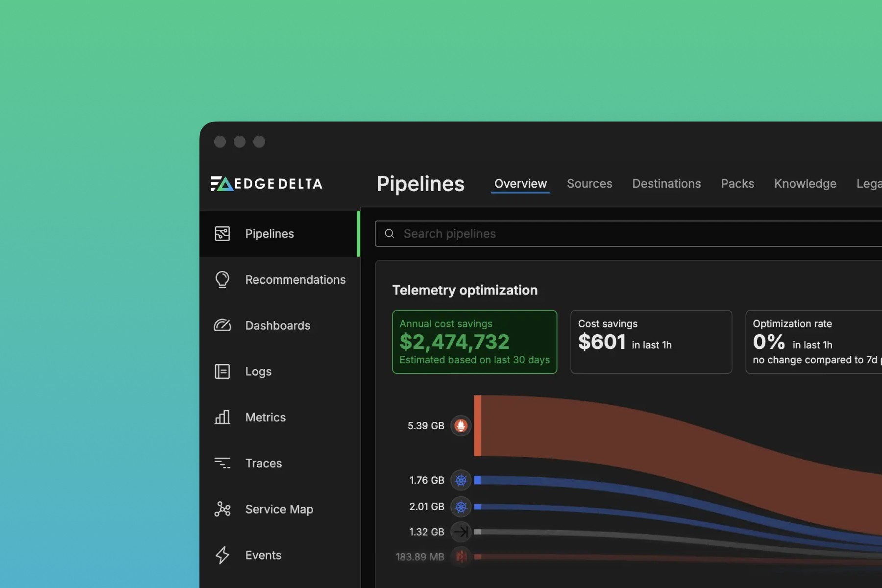Switch to the Destinations tab
This screenshot has width=882, height=588.
tap(666, 184)
